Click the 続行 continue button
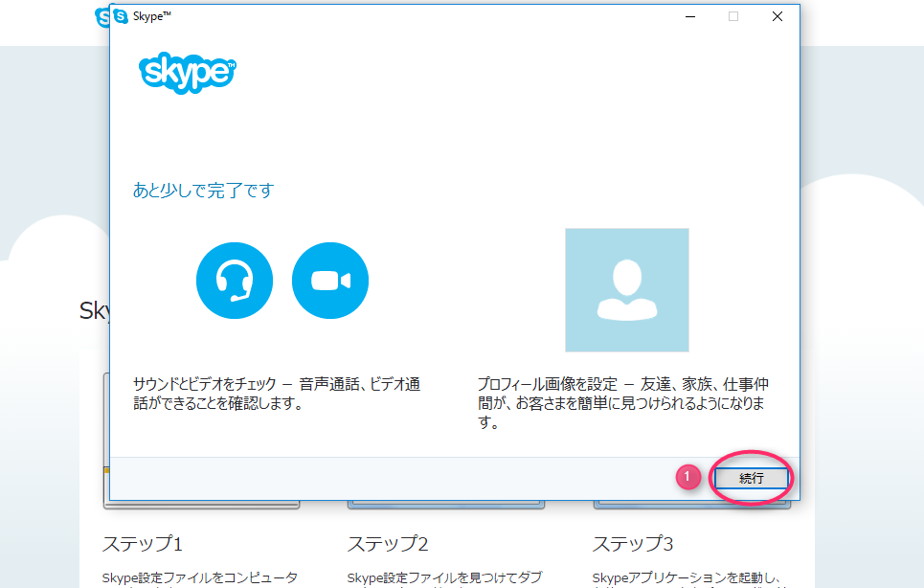 751,478
